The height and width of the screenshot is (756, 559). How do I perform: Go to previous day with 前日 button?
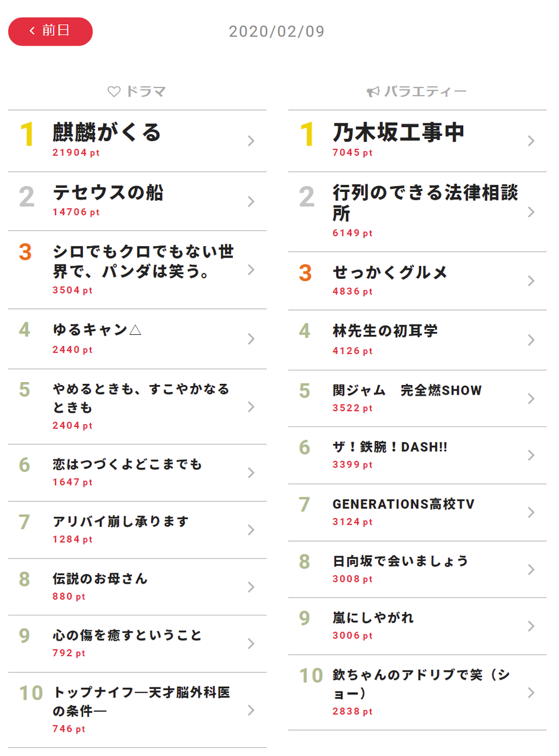coord(50,31)
